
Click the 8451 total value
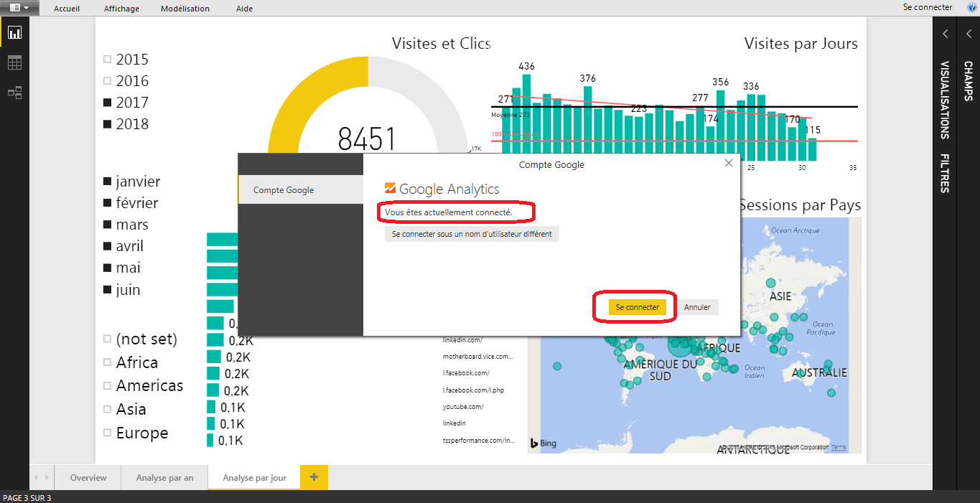click(x=367, y=139)
